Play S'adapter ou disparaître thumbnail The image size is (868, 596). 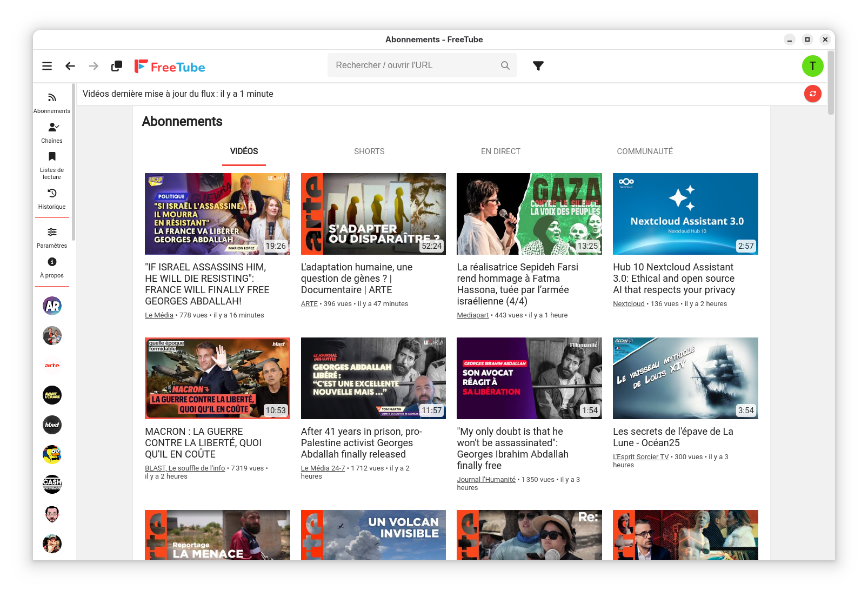click(x=373, y=214)
